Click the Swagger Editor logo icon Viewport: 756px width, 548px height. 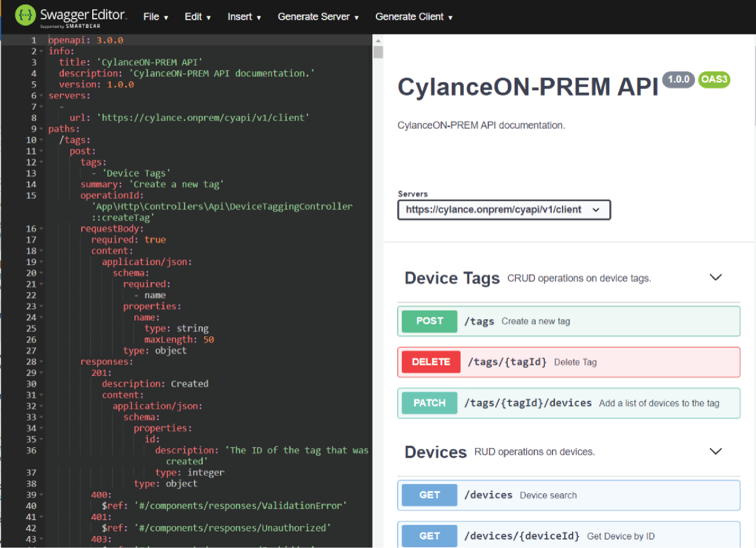tap(25, 15)
